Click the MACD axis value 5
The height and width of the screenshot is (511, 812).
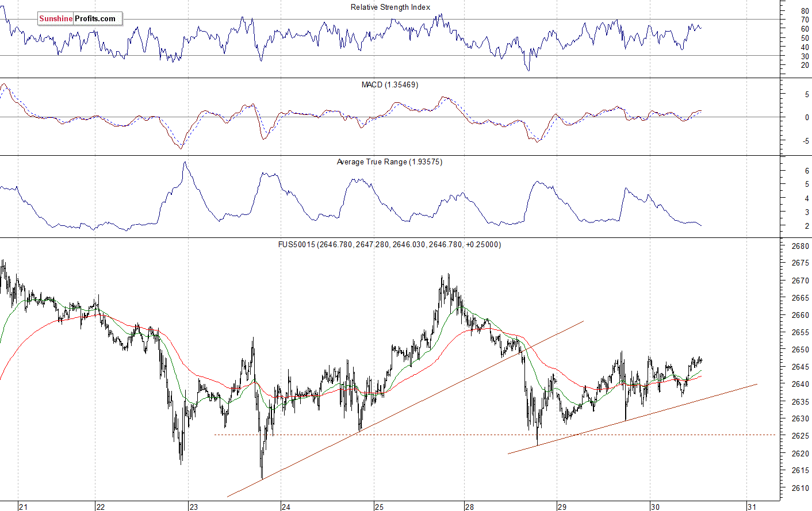click(807, 94)
